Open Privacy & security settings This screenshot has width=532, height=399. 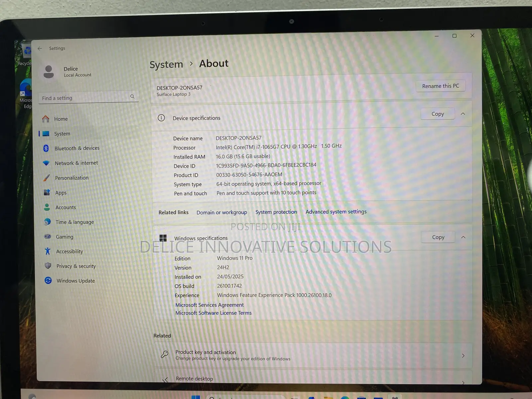pyautogui.click(x=76, y=266)
